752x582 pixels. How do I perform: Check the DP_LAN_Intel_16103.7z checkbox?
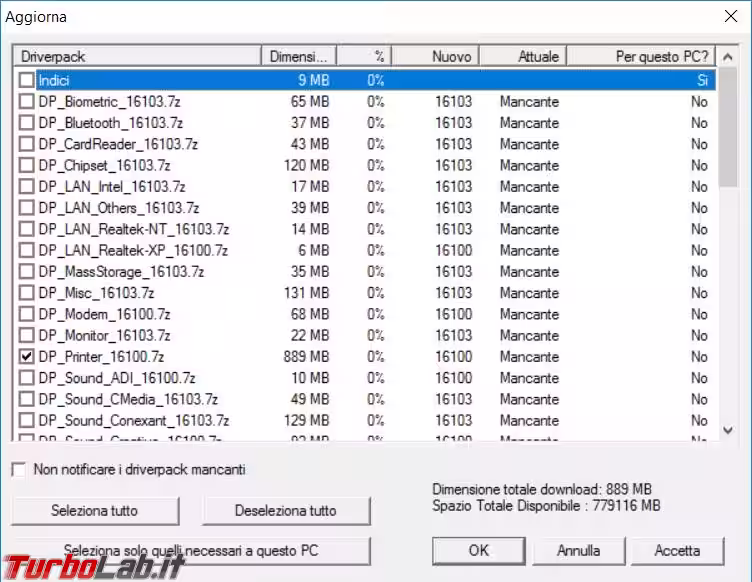[x=26, y=187]
